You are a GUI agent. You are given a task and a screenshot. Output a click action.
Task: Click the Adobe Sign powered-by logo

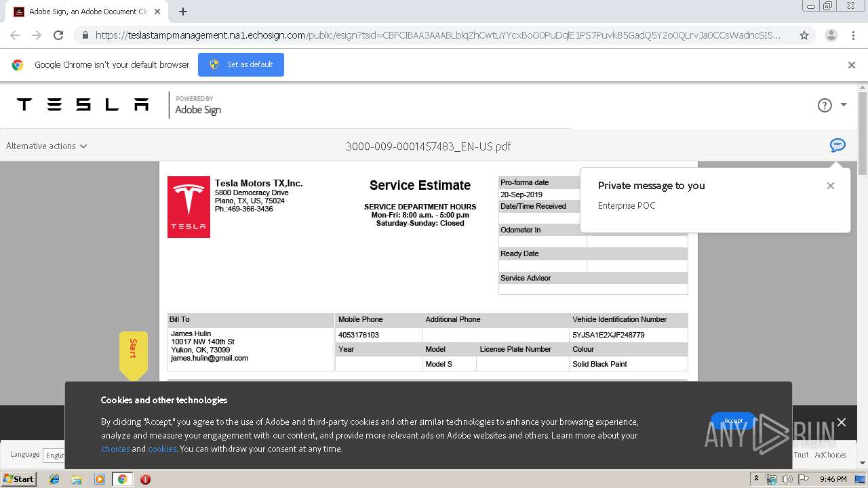[x=198, y=105]
